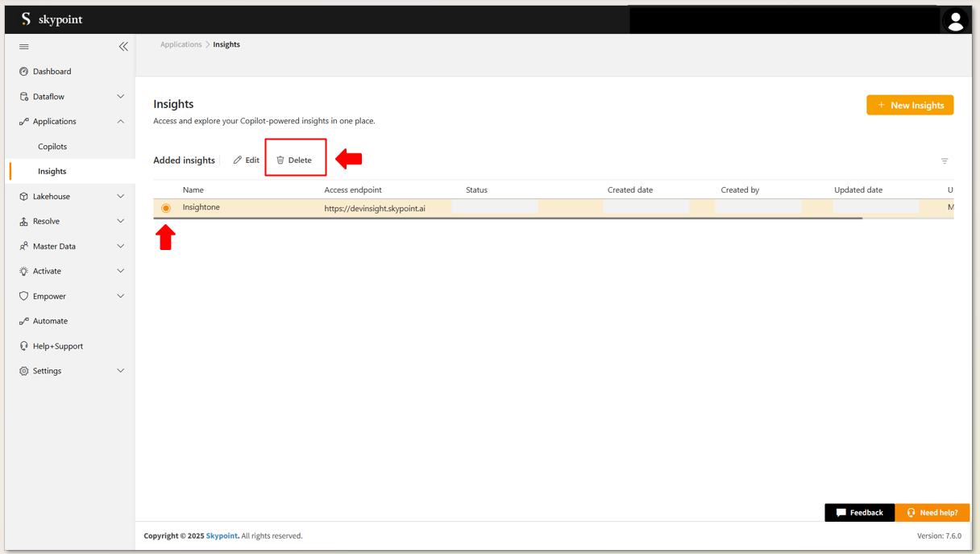Open the Automate menu item
This screenshot has width=980, height=554.
point(50,321)
